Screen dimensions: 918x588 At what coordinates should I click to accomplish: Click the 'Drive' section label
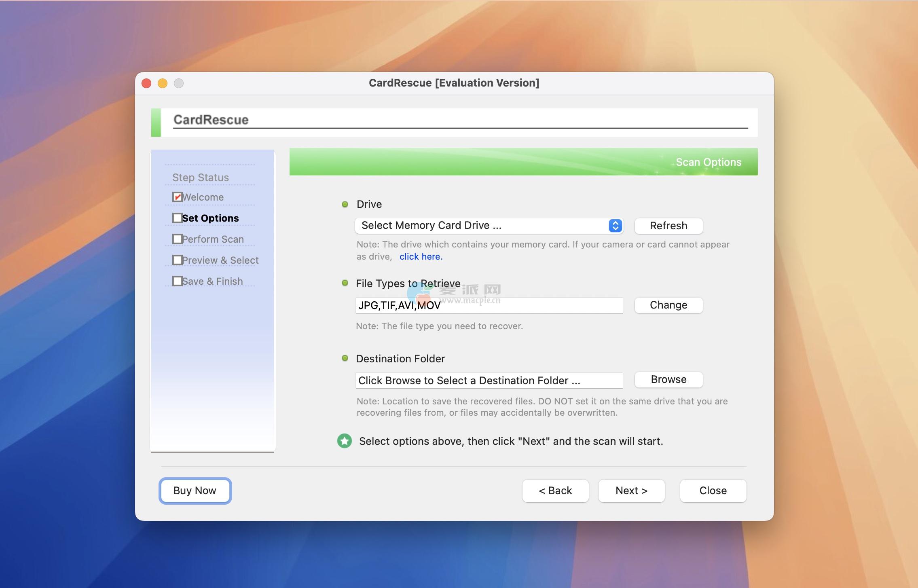(369, 204)
